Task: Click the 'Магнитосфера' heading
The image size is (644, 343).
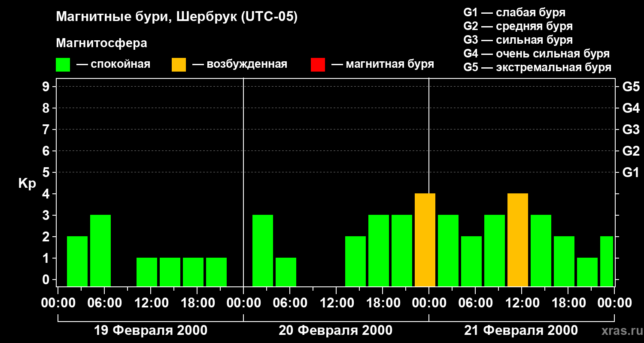Action: pyautogui.click(x=101, y=43)
